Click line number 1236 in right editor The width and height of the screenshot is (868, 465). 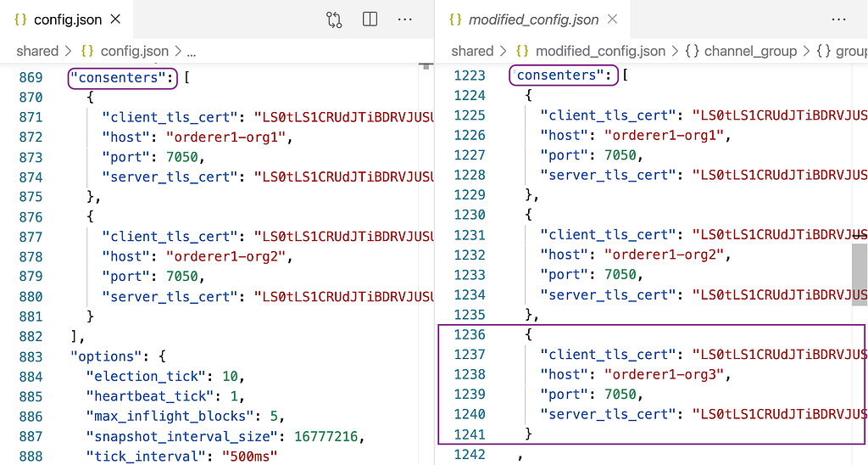(x=470, y=335)
